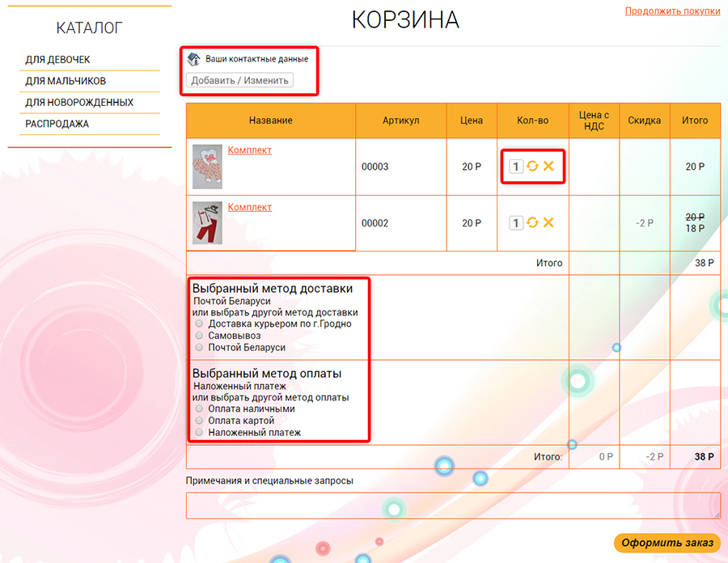Screen dimensions: 728x563
Task: Click the Ваши контактные данные label
Action: (256, 59)
